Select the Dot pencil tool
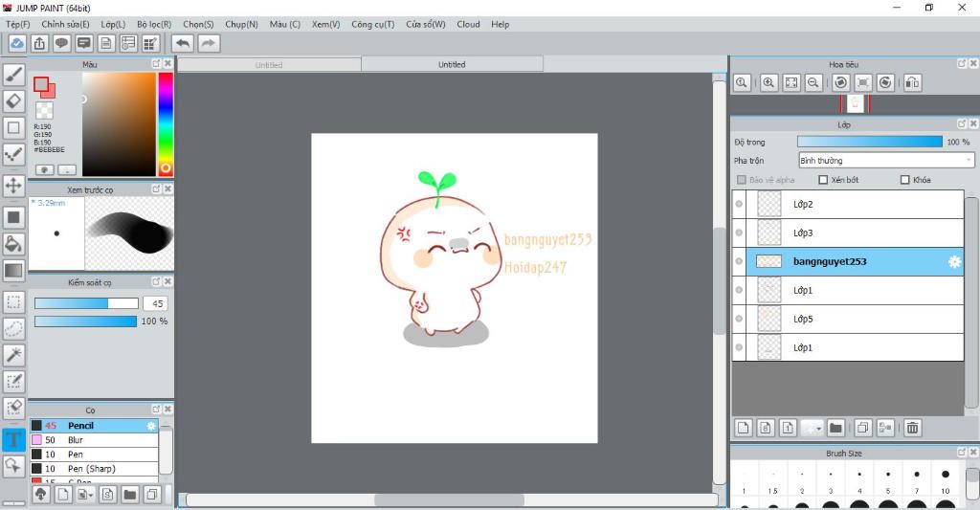 [x=13, y=154]
